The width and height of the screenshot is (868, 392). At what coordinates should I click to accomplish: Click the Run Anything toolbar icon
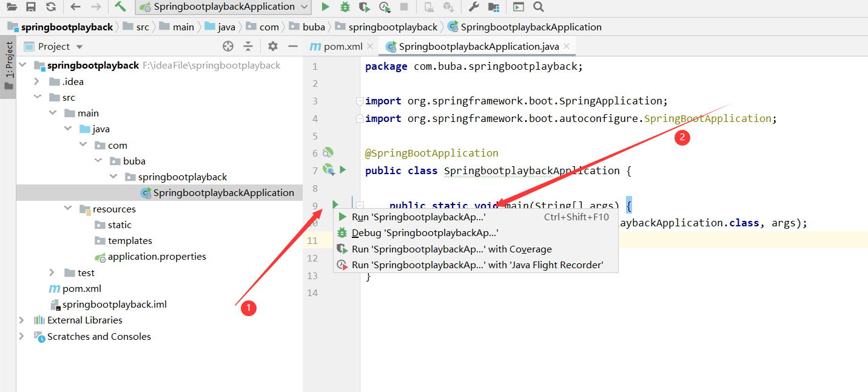tap(518, 7)
